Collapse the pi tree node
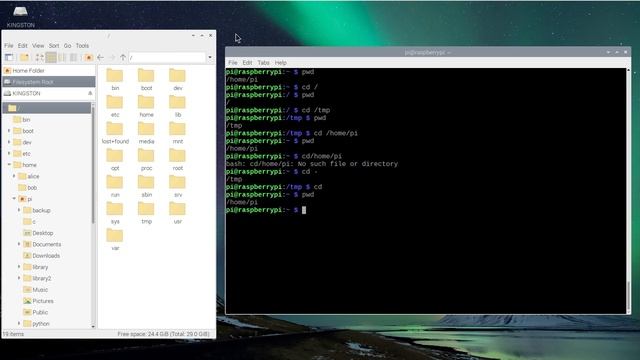 click(x=14, y=199)
